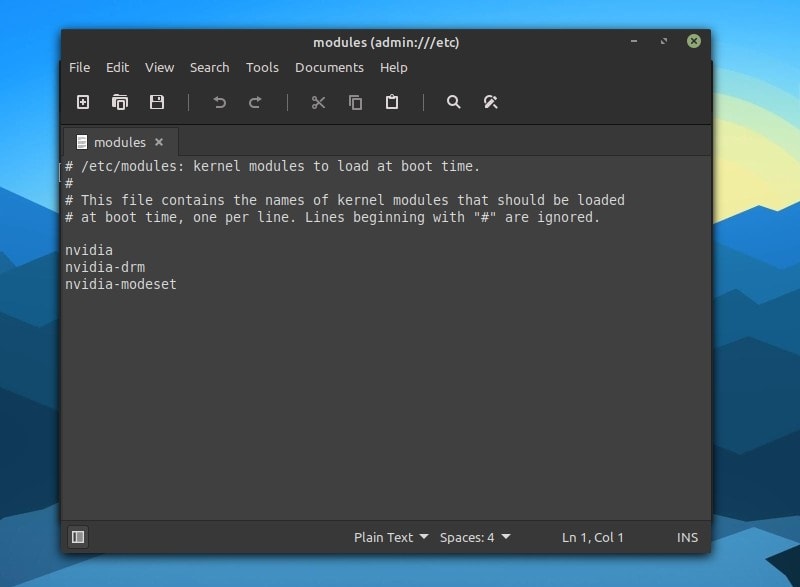Click the open file toolbar icon

[120, 103]
